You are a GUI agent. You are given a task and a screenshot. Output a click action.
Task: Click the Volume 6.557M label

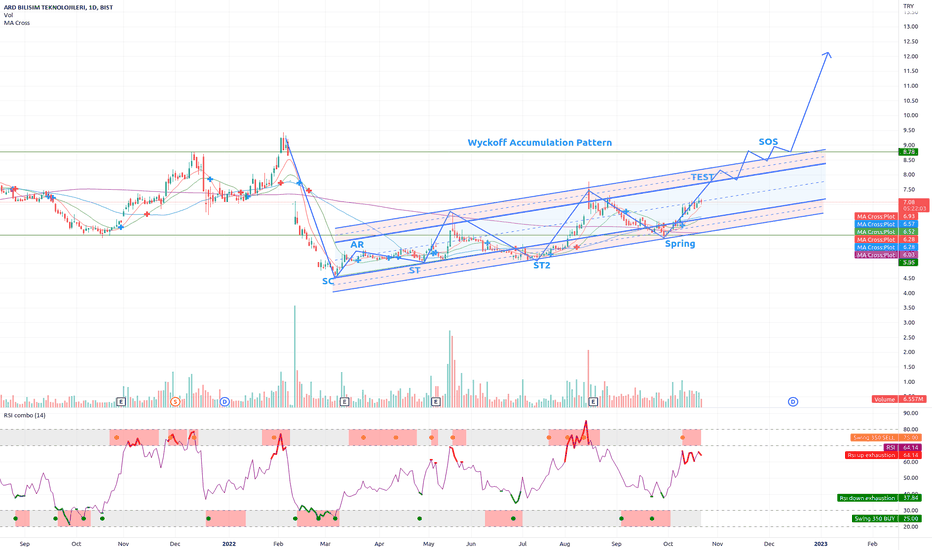(899, 399)
